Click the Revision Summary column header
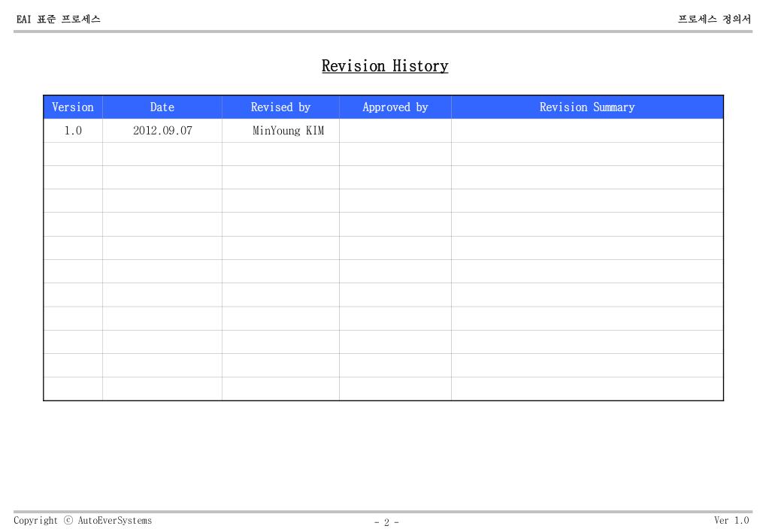Screen dimensions: 769x532 click(587, 107)
